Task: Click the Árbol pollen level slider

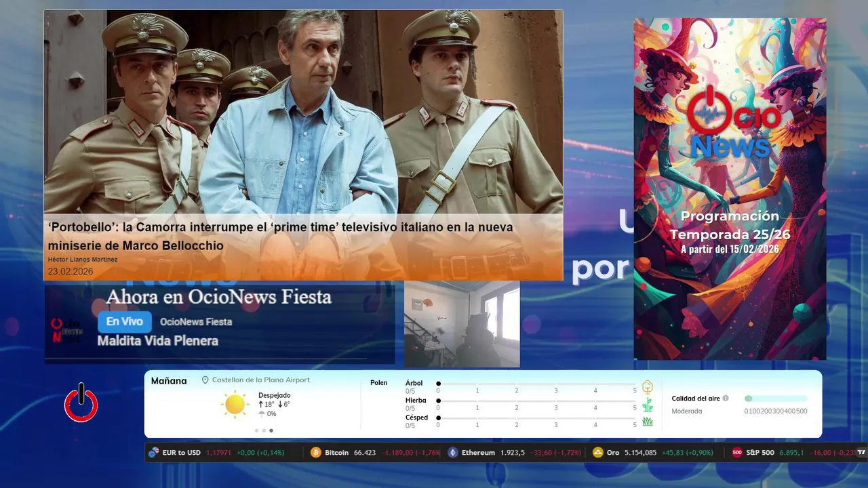Action: point(537,384)
